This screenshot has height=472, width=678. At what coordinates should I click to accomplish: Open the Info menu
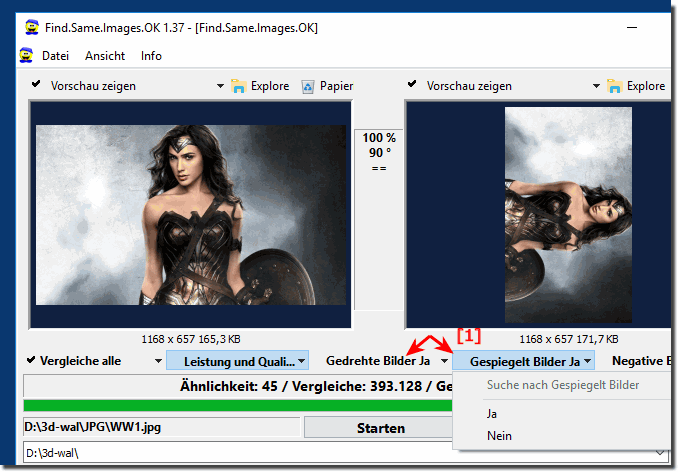[x=151, y=56]
